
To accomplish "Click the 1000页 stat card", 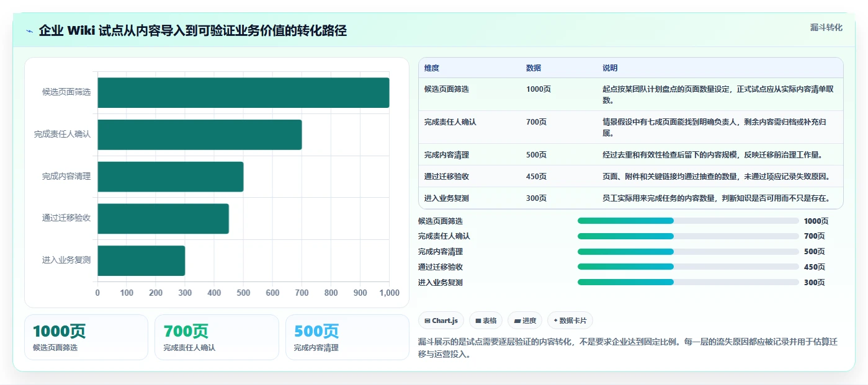I will [86, 337].
